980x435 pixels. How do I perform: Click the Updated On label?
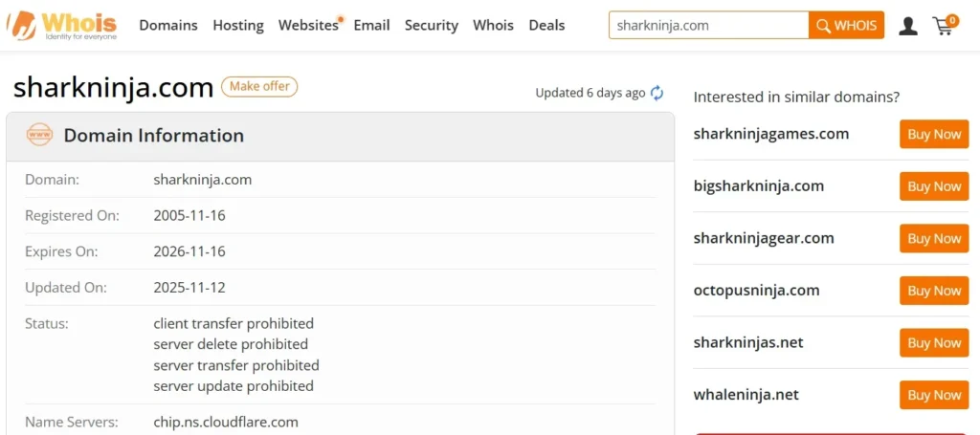pyautogui.click(x=66, y=288)
